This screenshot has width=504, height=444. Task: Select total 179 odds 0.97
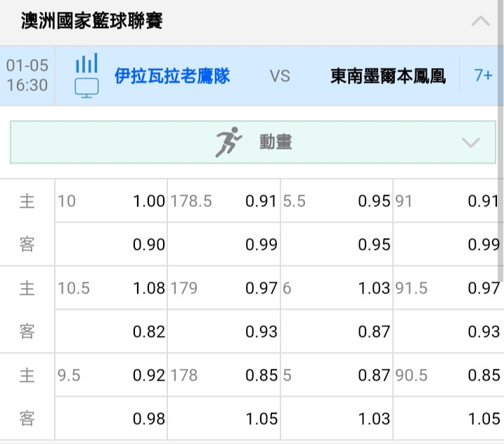(x=224, y=288)
